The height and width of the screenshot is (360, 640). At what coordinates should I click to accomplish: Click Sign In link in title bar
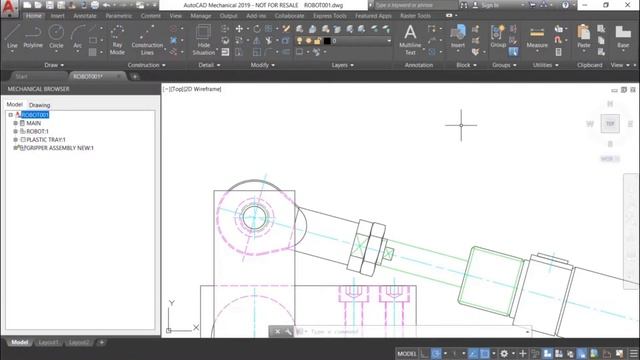point(490,5)
